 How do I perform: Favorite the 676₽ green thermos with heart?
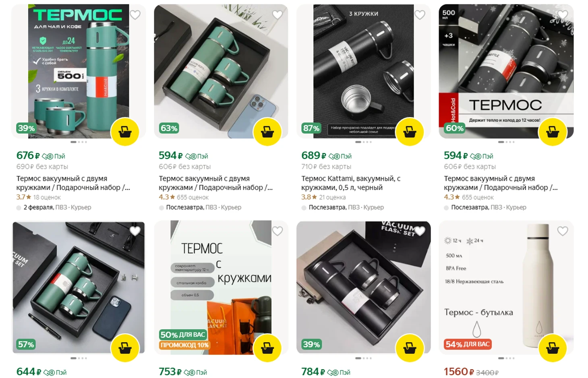pyautogui.click(x=135, y=15)
